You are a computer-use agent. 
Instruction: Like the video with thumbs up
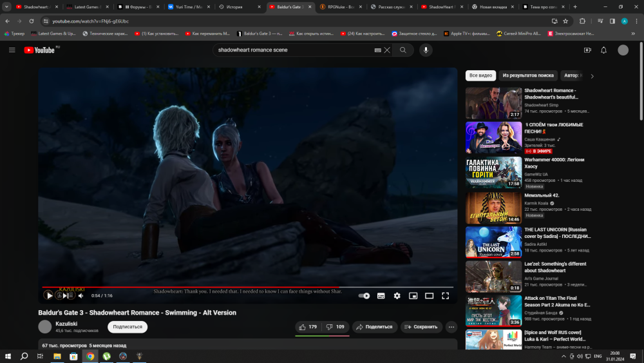pos(307,327)
